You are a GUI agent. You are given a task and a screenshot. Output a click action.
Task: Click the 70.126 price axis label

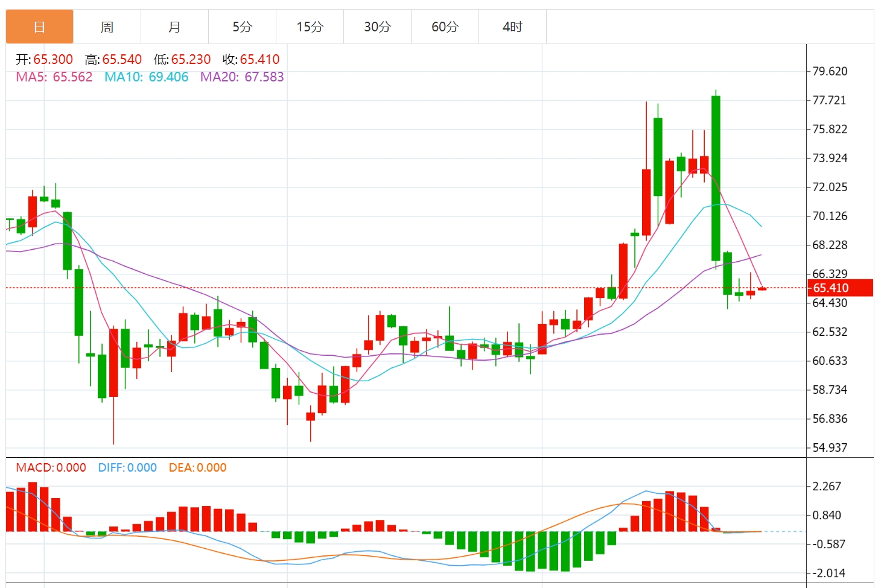[x=830, y=216]
